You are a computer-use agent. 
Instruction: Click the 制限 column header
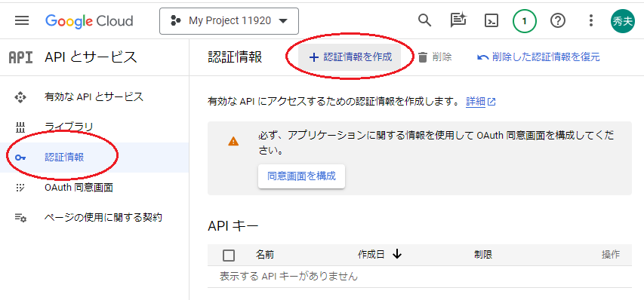pyautogui.click(x=483, y=255)
